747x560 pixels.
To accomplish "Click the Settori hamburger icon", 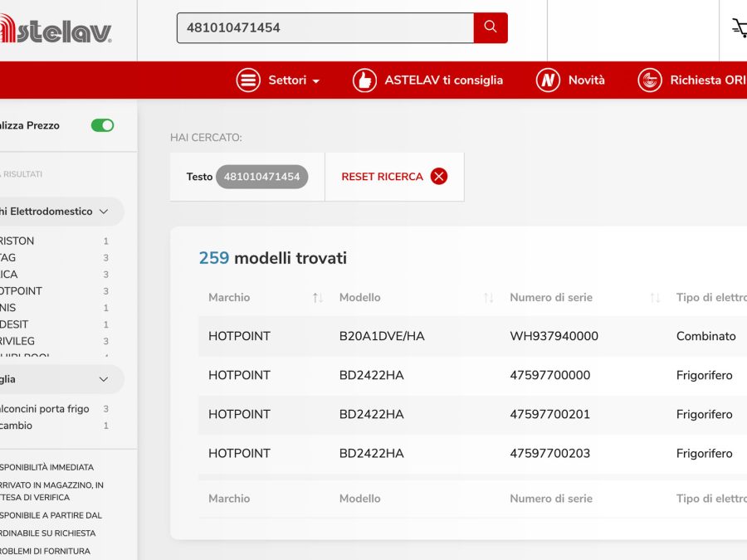I will tap(248, 80).
